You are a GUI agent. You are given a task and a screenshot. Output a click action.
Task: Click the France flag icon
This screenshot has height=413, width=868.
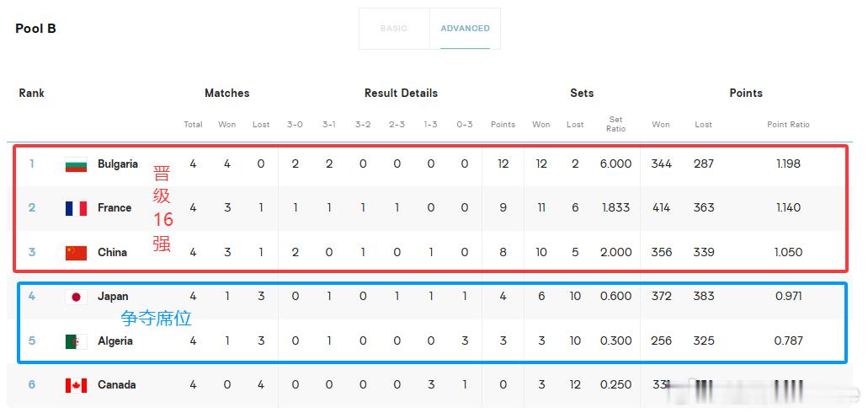[x=76, y=208]
